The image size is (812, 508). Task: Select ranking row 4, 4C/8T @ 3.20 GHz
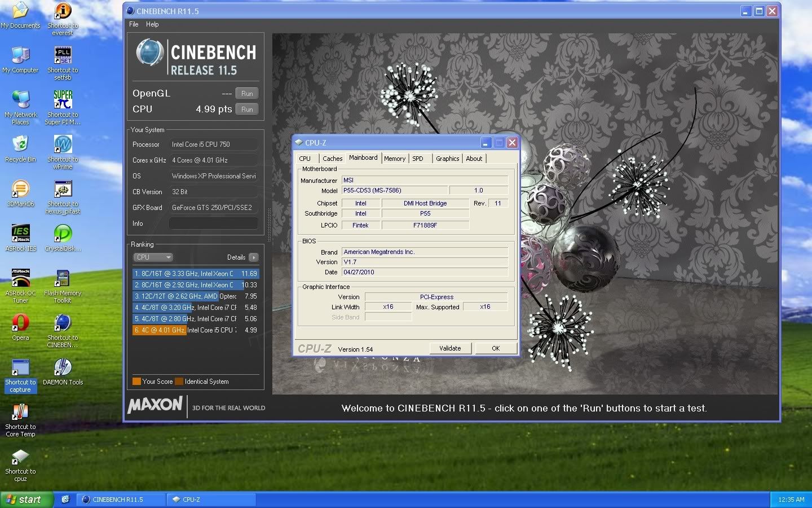tap(195, 308)
